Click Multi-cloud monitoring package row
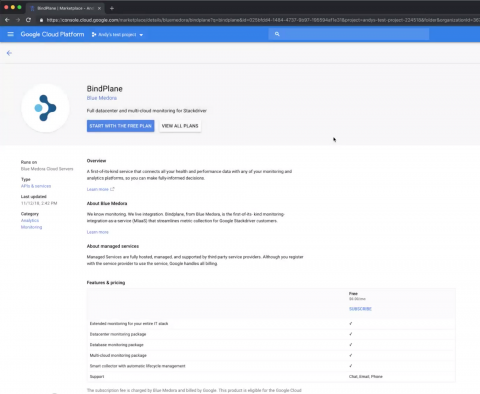Screen dimensions: 480x394 click(x=271, y=355)
